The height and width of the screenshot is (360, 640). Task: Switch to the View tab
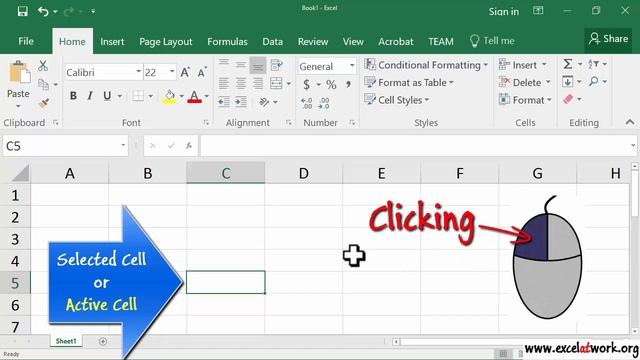click(353, 42)
